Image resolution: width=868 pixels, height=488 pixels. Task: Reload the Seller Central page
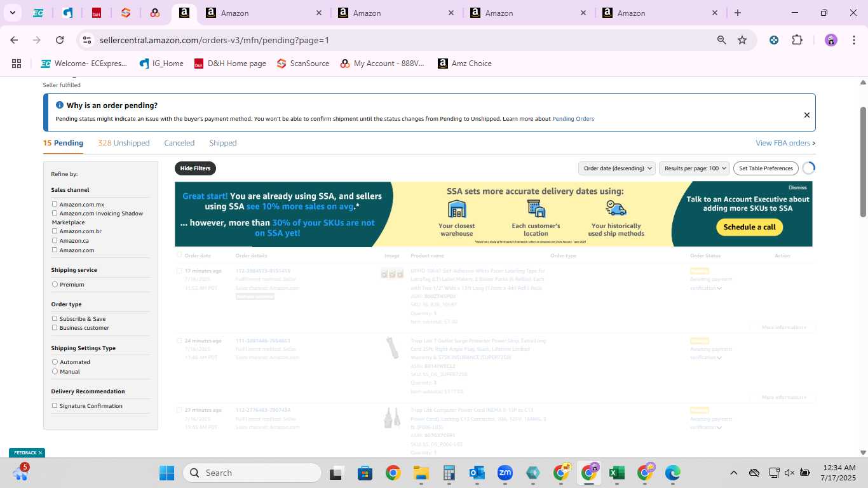coord(60,40)
